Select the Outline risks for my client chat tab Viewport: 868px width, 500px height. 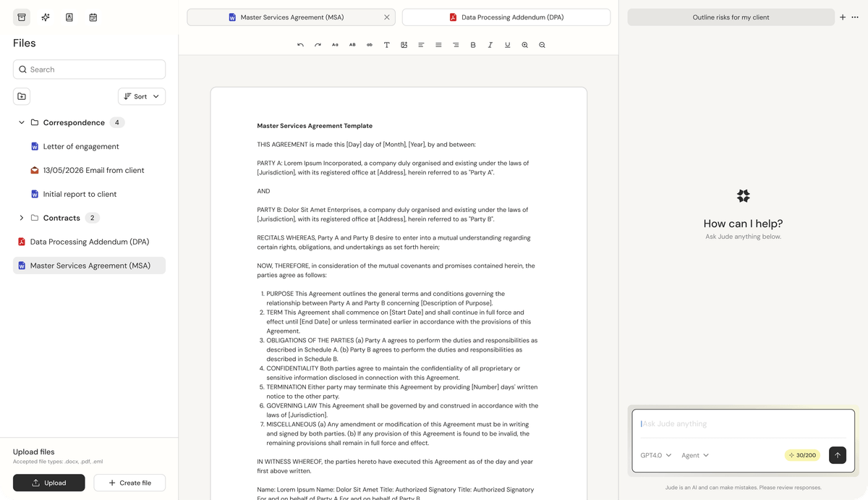(731, 17)
